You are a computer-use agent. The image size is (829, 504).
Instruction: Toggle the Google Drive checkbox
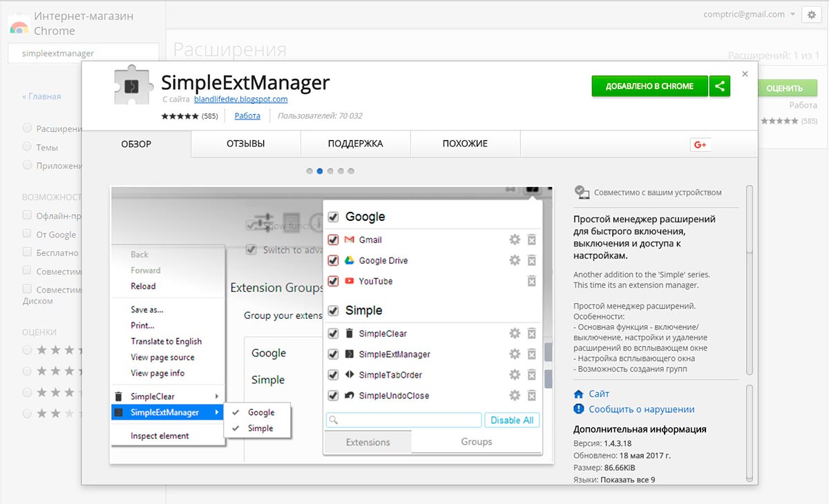333,260
